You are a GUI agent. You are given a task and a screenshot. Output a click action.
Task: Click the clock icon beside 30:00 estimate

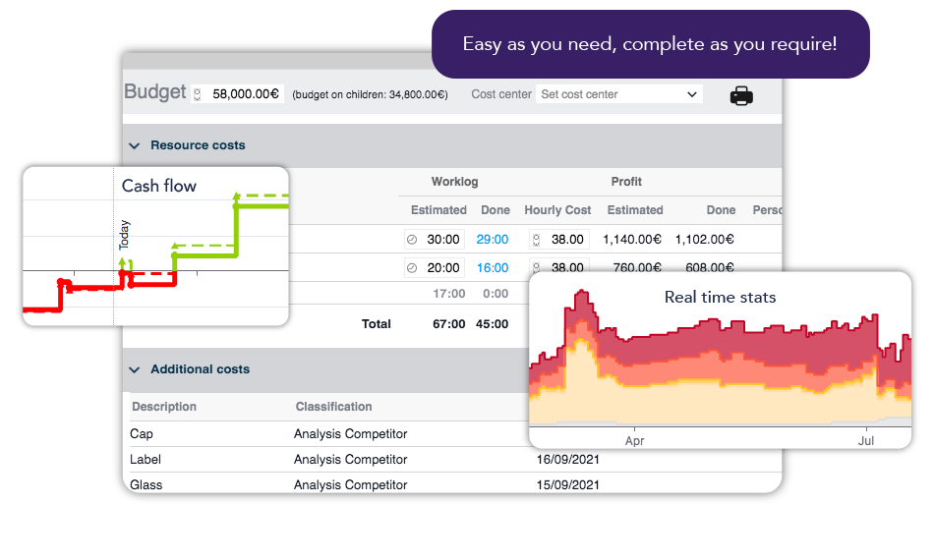[x=412, y=239]
